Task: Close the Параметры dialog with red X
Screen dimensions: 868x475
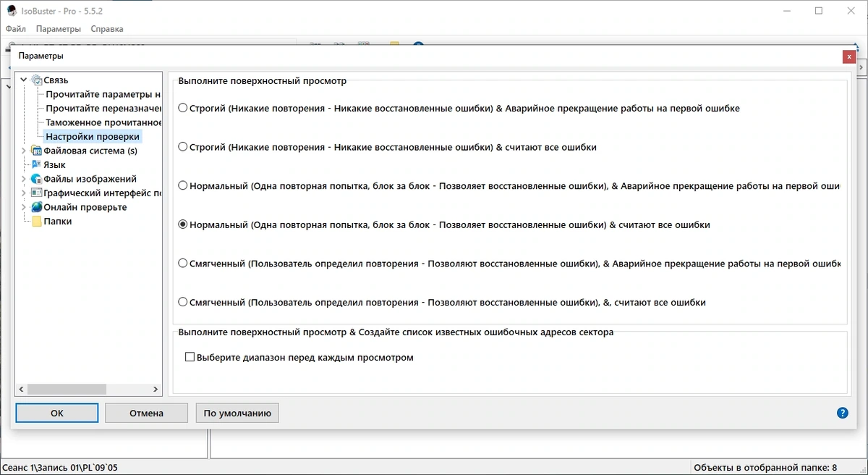Action: click(x=849, y=56)
